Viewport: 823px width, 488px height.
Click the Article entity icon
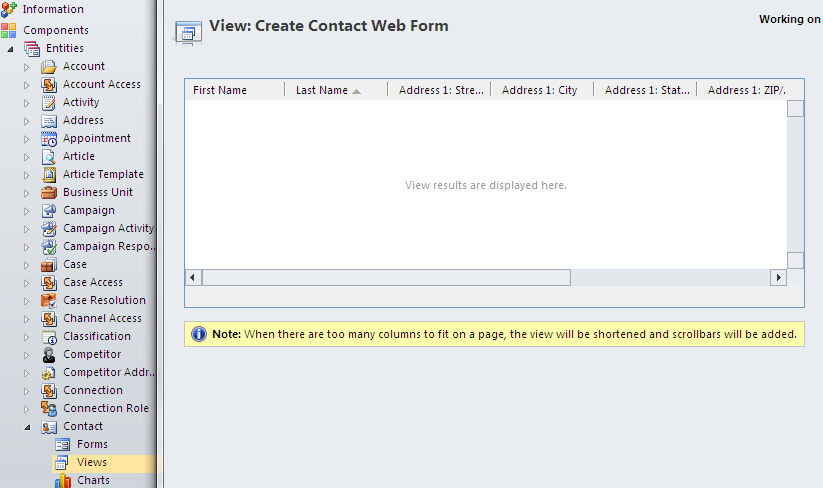(48, 157)
